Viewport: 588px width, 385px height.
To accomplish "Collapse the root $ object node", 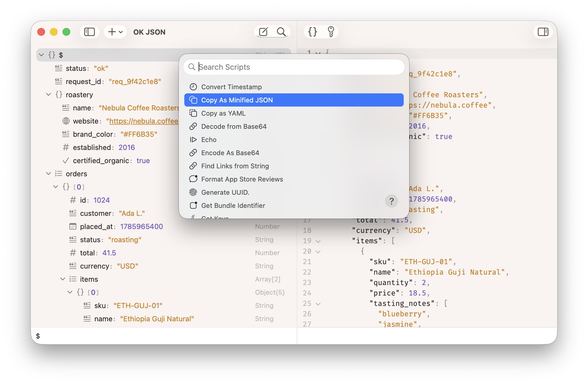I will [x=41, y=55].
